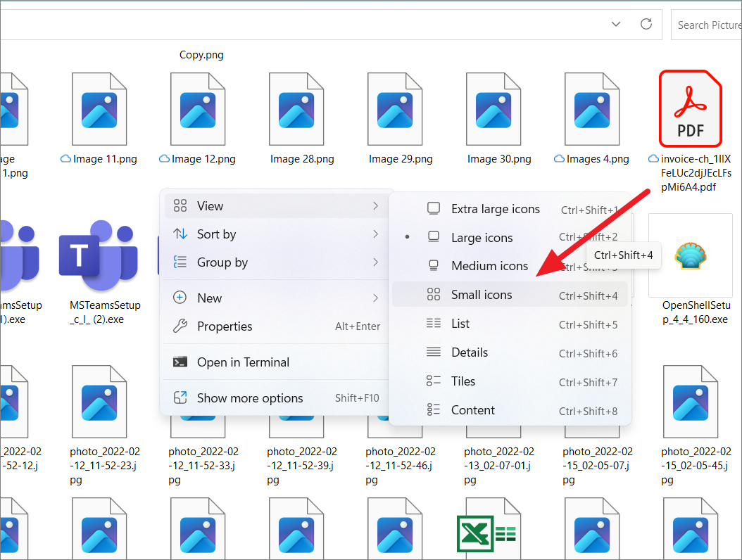The height and width of the screenshot is (560, 742).
Task: Click Show more options
Action: tap(241, 397)
